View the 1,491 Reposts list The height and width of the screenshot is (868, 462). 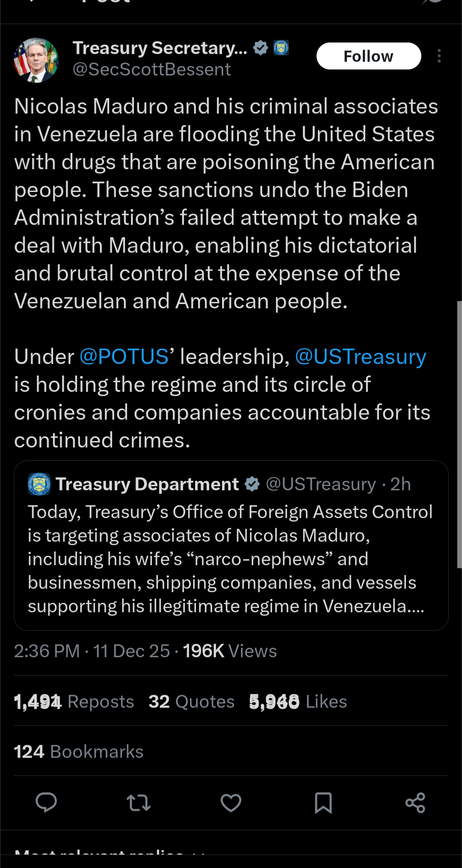[74, 702]
